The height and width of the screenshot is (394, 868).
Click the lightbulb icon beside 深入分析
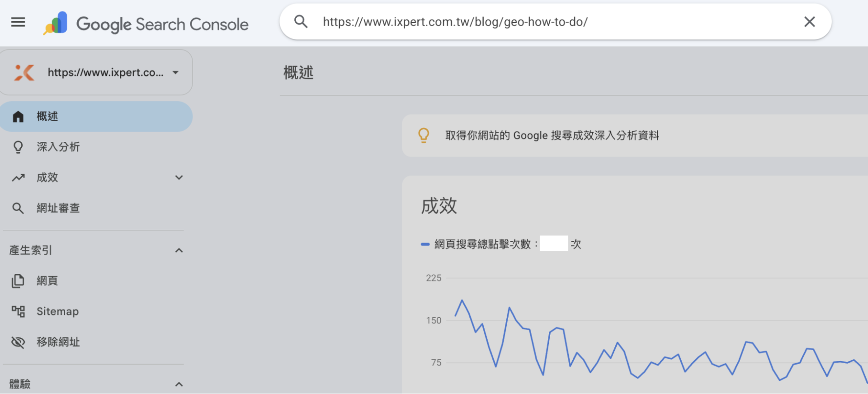pyautogui.click(x=18, y=147)
